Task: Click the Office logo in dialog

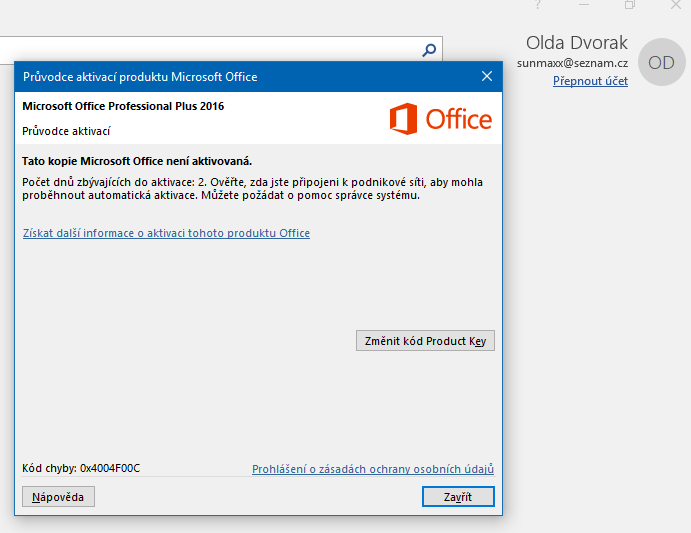Action: tap(441, 119)
